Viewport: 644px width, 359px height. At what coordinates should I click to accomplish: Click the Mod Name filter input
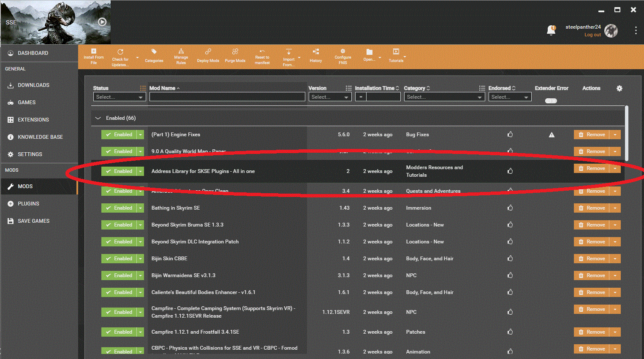227,97
